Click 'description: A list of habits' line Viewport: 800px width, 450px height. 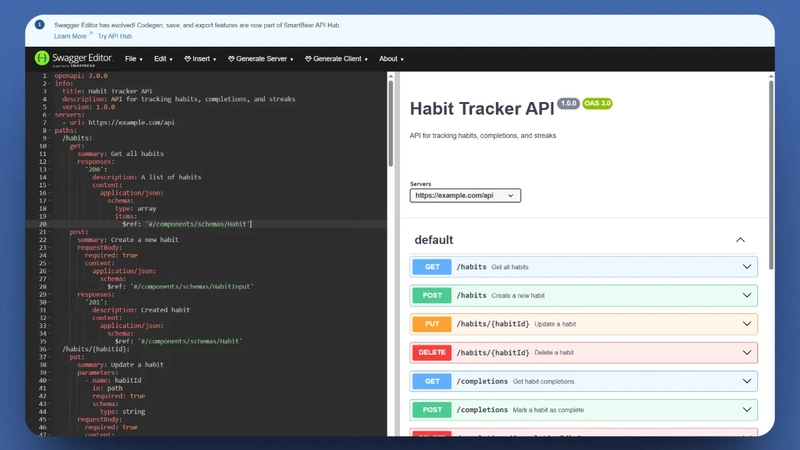[x=146, y=177]
